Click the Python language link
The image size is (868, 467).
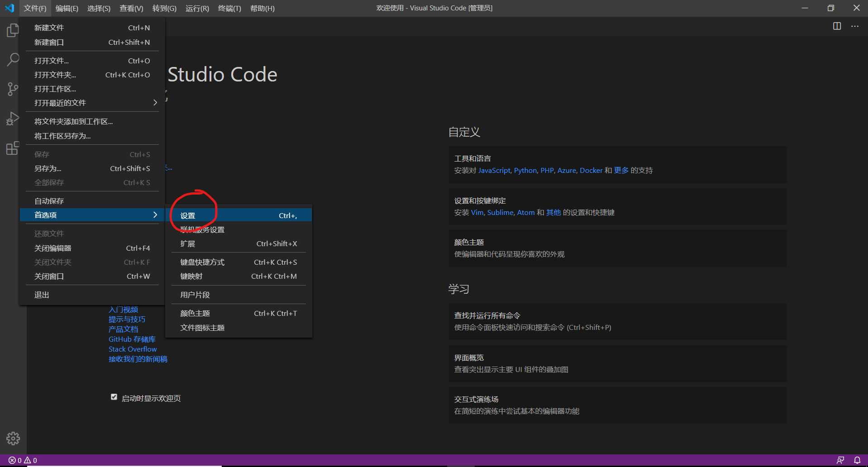pos(525,171)
